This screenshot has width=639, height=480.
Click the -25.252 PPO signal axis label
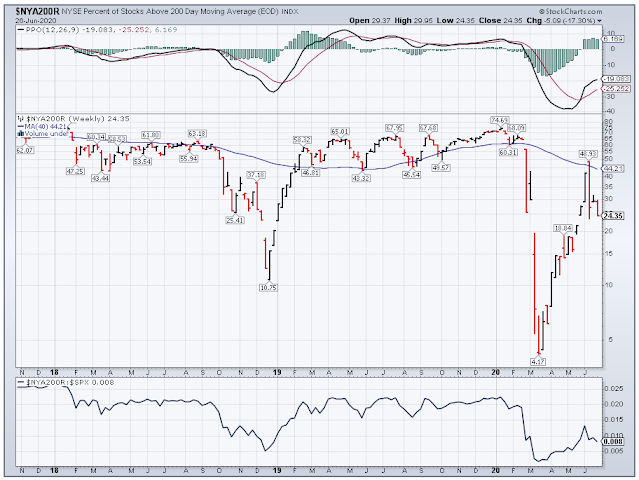[x=615, y=88]
